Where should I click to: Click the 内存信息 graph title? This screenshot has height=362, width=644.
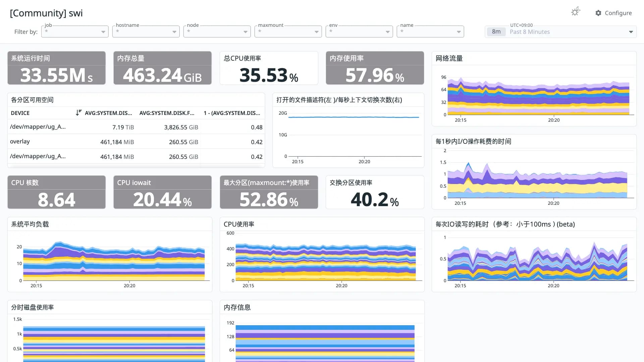(237, 307)
